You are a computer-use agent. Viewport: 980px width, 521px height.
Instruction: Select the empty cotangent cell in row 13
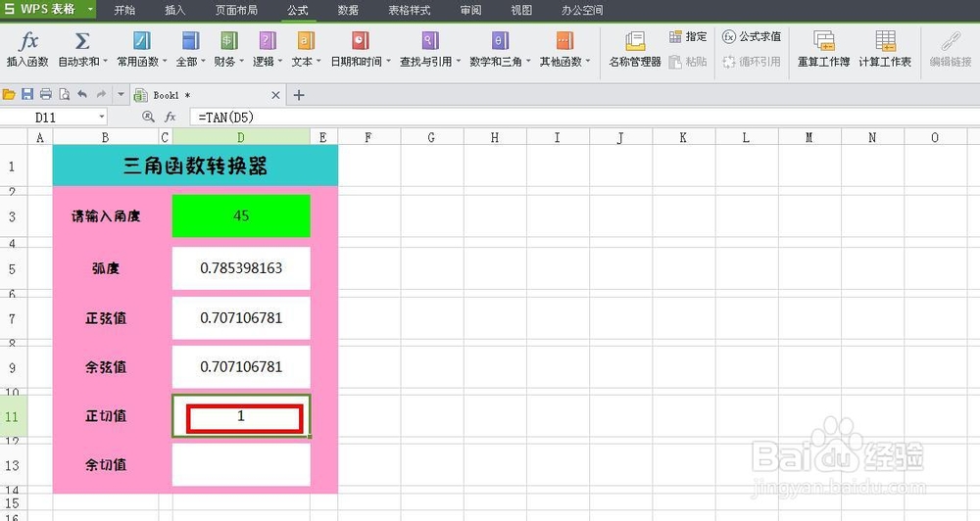pos(241,464)
